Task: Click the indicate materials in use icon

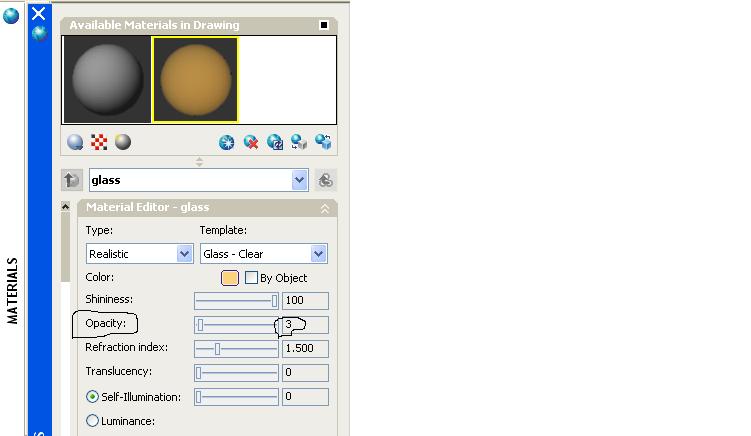Action: tap(275, 142)
